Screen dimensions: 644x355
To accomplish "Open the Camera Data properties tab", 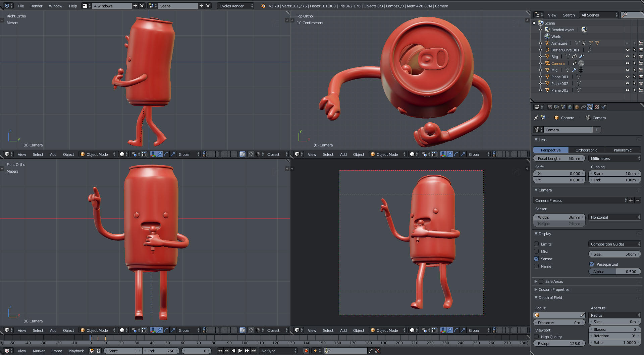I will point(590,107).
